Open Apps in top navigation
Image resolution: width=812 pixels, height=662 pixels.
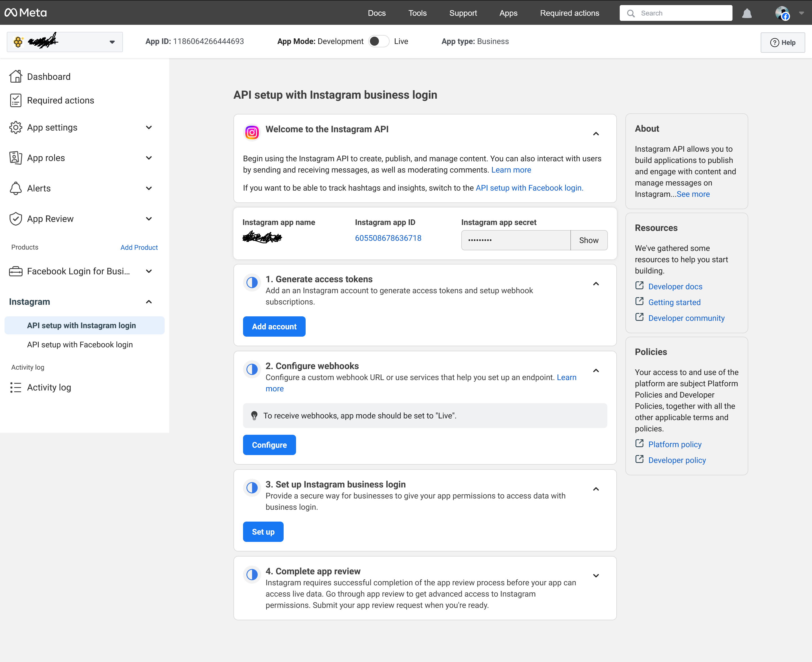[508, 13]
